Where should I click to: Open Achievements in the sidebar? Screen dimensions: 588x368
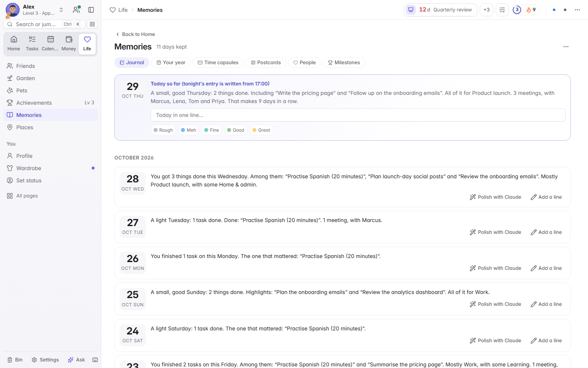click(50, 103)
